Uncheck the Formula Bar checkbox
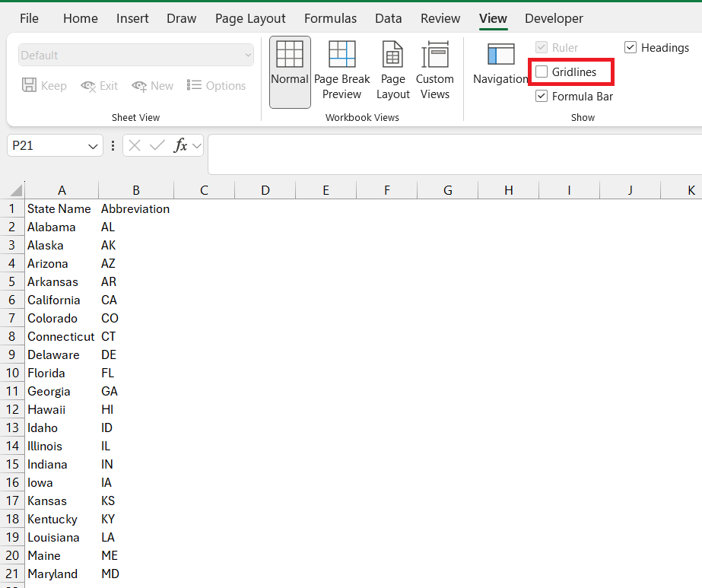This screenshot has height=588, width=702. [542, 96]
